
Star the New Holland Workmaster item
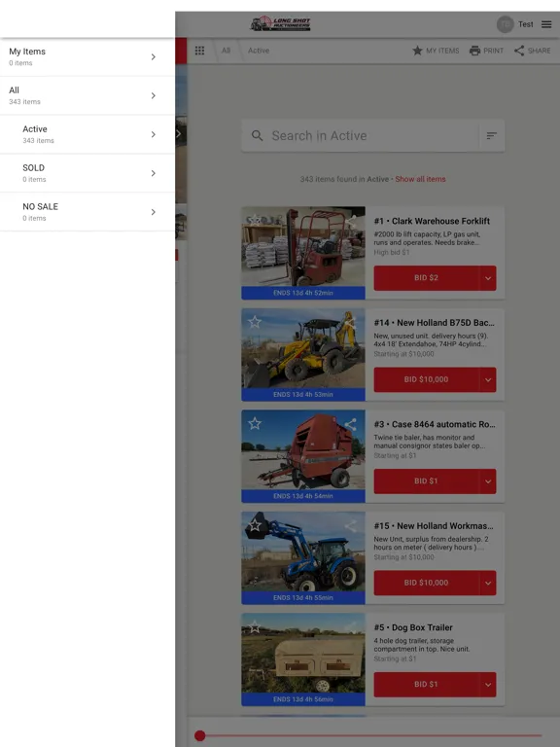click(255, 525)
